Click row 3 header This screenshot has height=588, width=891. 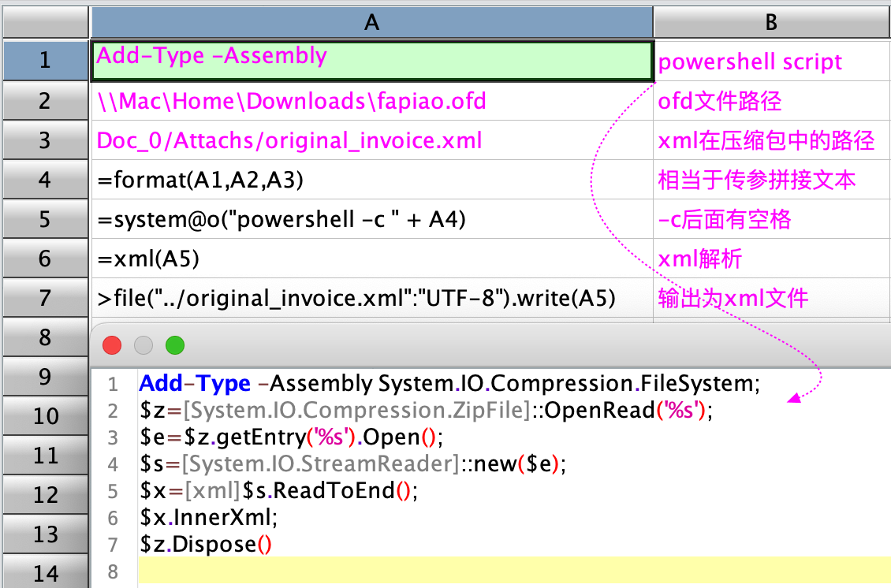[x=46, y=140]
